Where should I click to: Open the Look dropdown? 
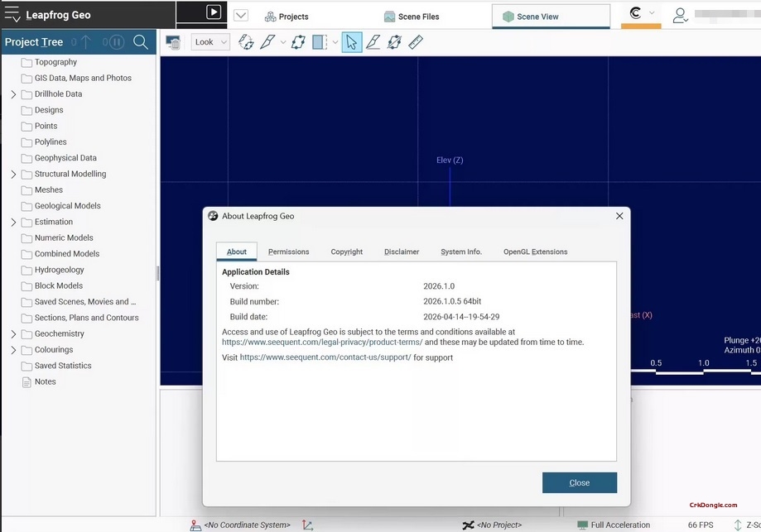(210, 42)
